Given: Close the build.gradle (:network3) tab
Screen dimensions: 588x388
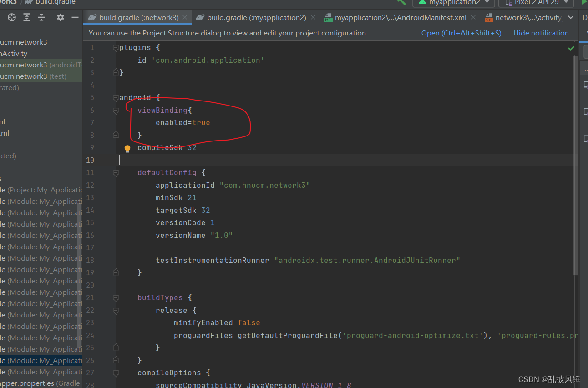Looking at the screenshot, I should coord(185,18).
